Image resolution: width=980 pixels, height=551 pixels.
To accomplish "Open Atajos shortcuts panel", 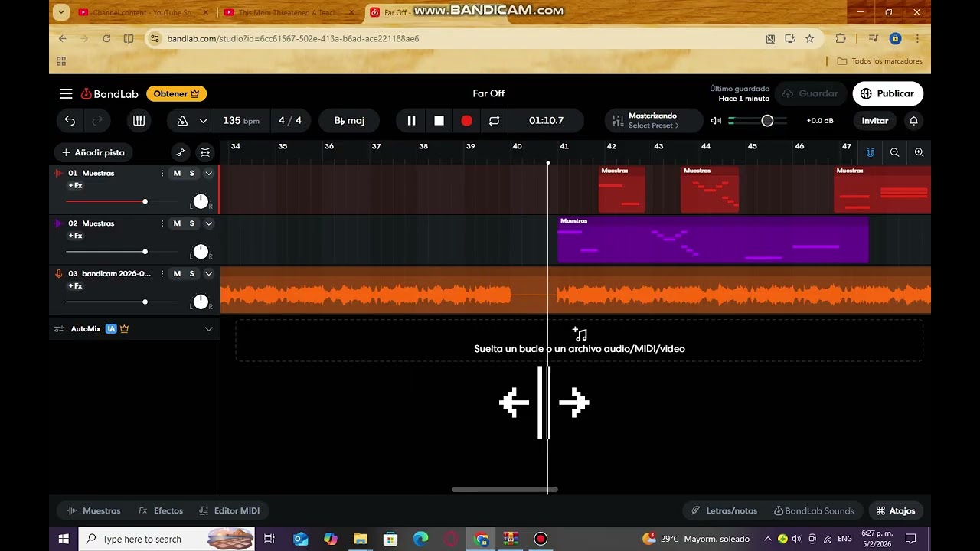I will [896, 510].
